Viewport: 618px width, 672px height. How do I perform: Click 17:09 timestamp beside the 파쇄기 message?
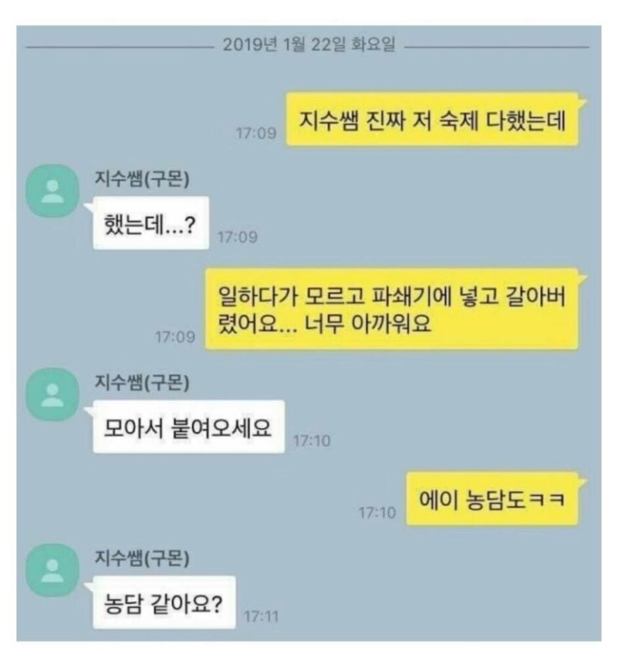click(175, 337)
